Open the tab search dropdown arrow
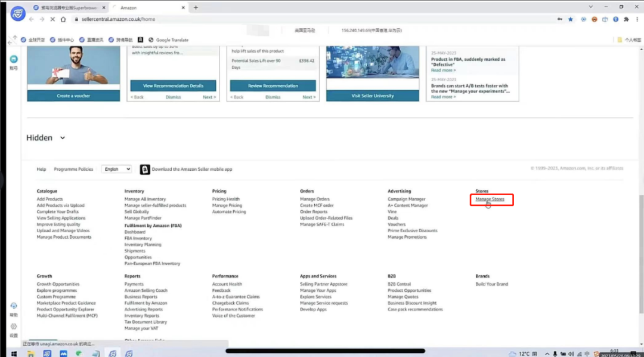This screenshot has height=357, width=644. 591,7
